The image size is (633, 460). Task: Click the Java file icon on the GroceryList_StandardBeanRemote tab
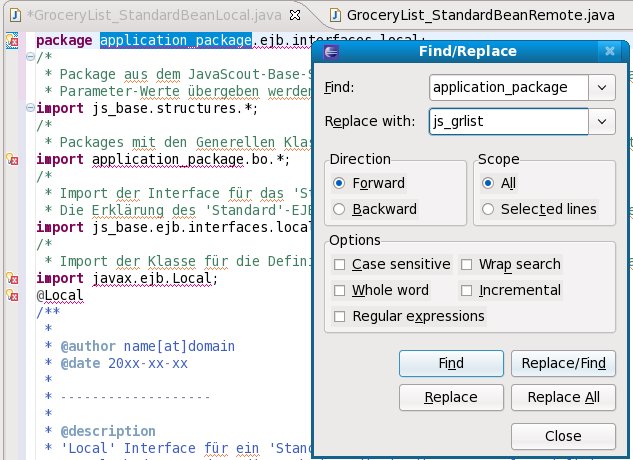click(334, 15)
